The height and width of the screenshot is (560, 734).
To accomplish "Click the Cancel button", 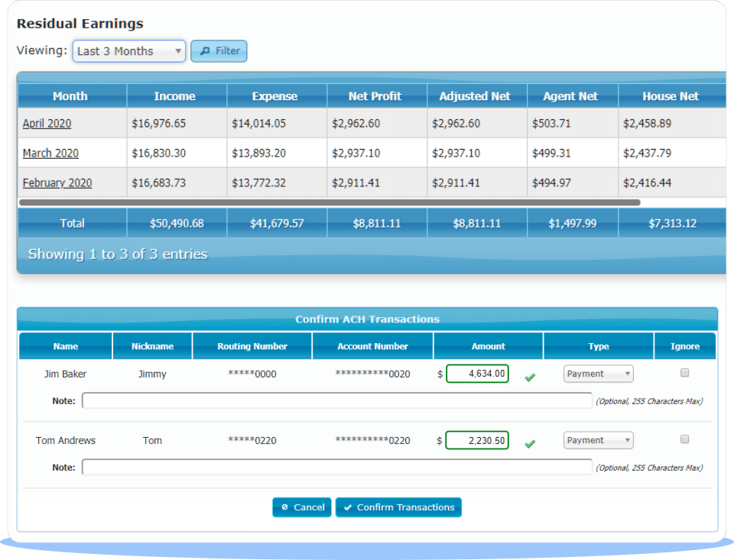I will tap(302, 507).
